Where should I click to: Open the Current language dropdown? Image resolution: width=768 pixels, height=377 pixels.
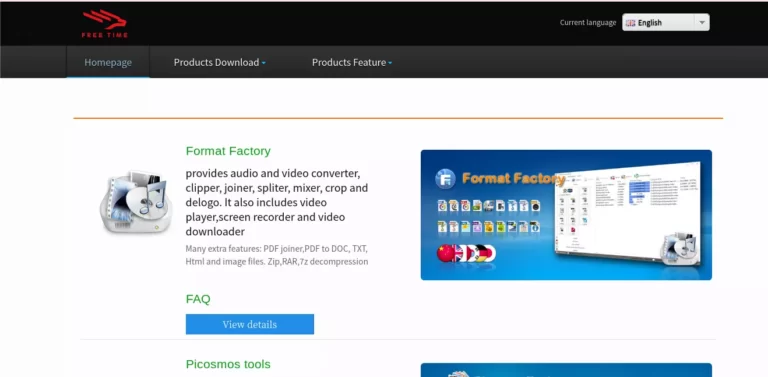[x=666, y=23]
